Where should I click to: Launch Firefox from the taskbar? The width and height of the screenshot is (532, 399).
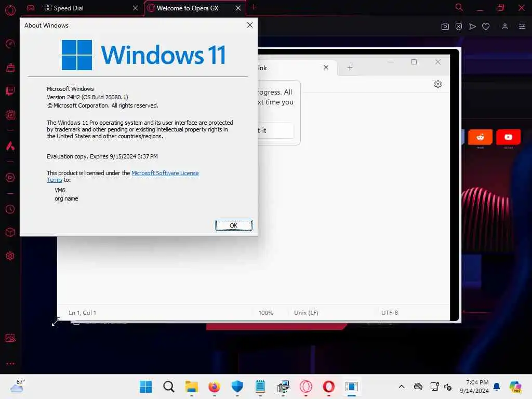tap(215, 387)
